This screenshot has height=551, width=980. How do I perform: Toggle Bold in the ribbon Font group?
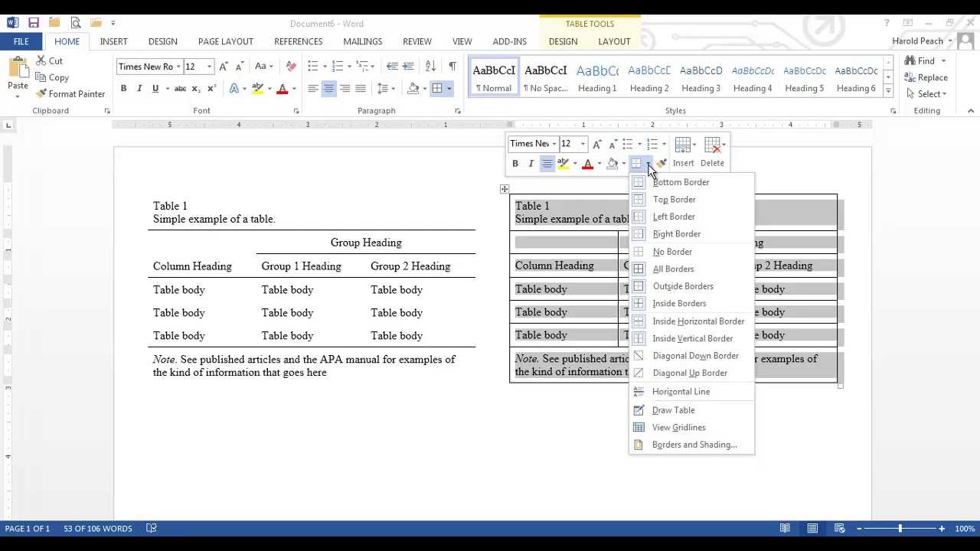123,89
